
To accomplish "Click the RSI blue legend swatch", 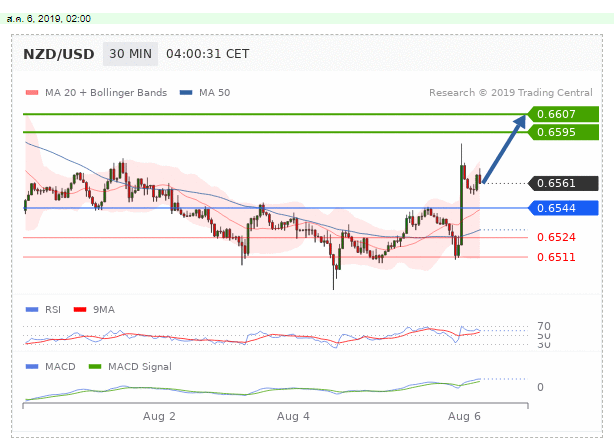I will (32, 310).
